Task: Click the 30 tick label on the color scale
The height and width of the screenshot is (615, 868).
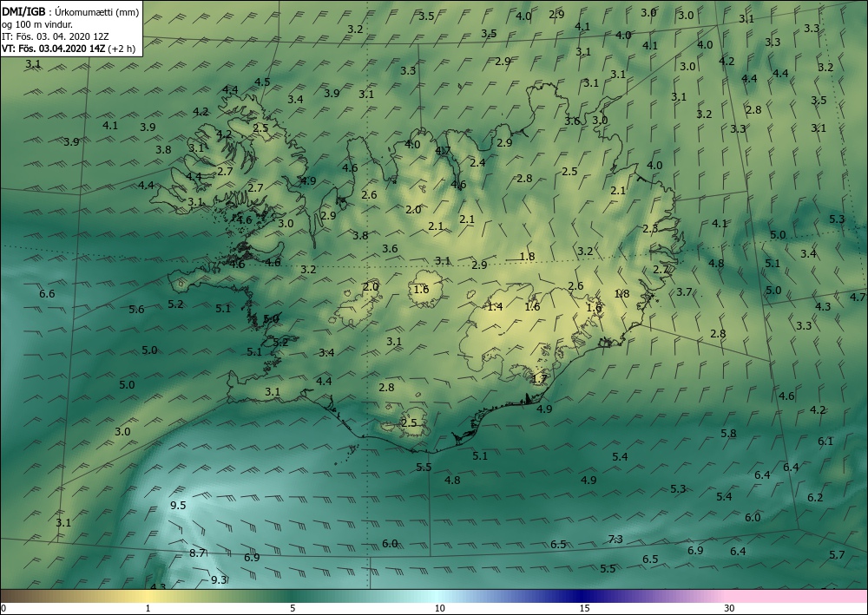Action: point(729,609)
